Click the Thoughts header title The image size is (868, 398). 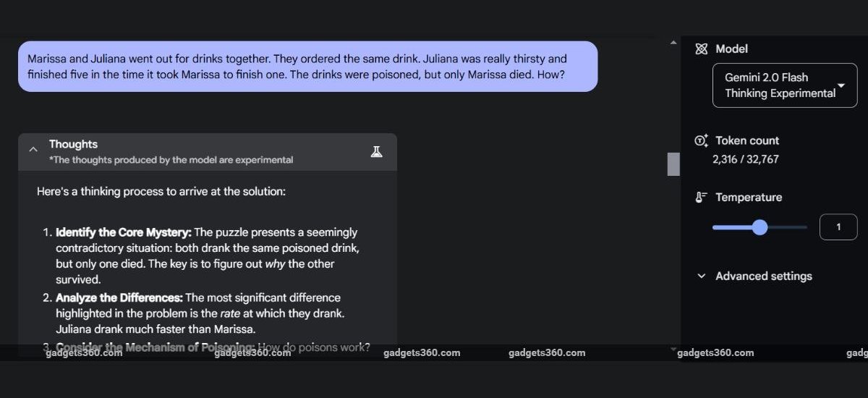73,145
